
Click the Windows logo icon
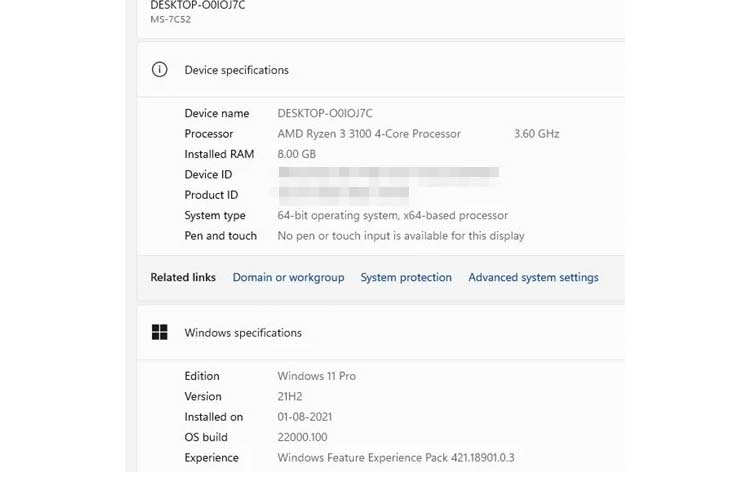coord(159,332)
